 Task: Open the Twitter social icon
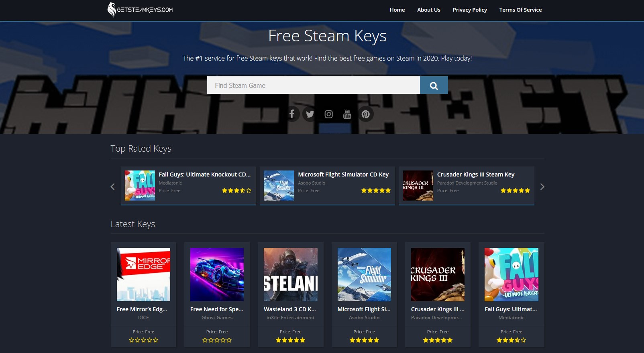pos(310,114)
